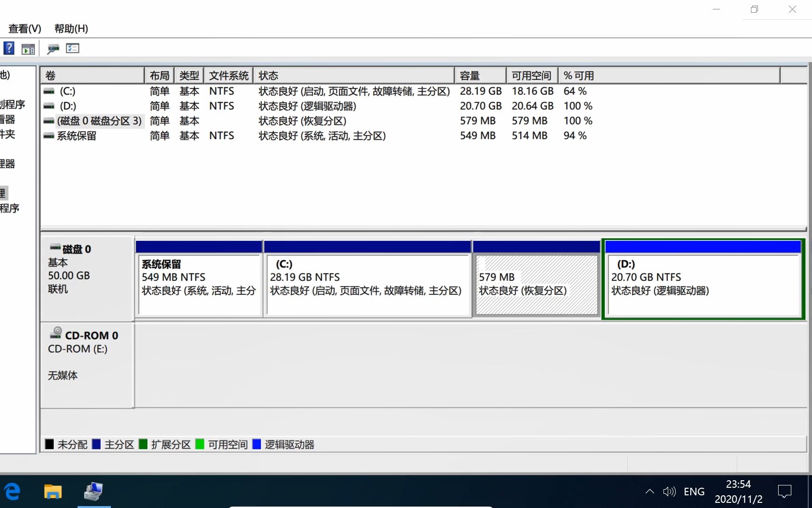Select the 磁盘 0 disk label panel
This screenshot has width=812, height=508.
[87, 278]
